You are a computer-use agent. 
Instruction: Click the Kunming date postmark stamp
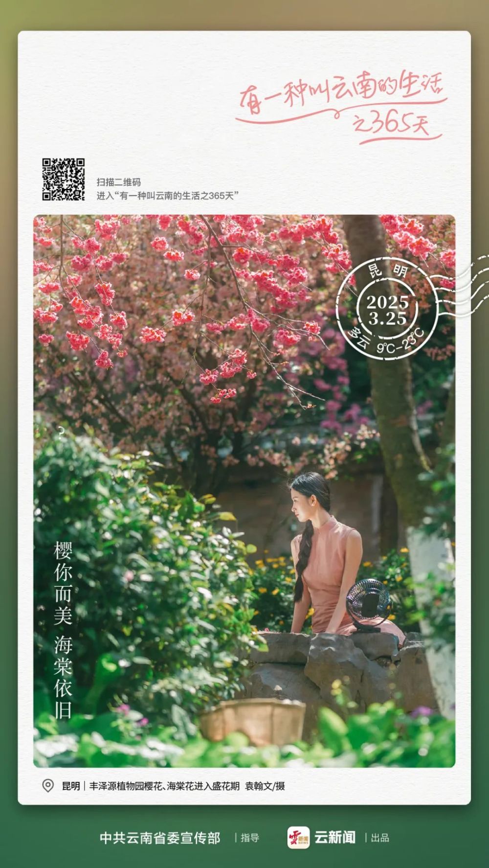387,308
